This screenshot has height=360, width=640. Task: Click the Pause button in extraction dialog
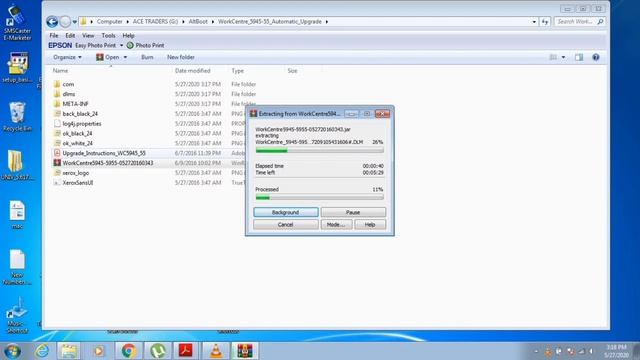pyautogui.click(x=353, y=212)
